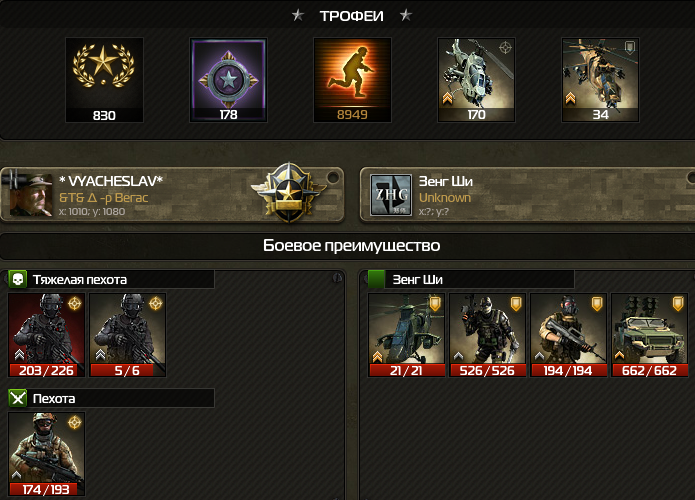Image resolution: width=695 pixels, height=500 pixels.
Task: Select enemy armored vehicle card 662/662
Action: 650,335
